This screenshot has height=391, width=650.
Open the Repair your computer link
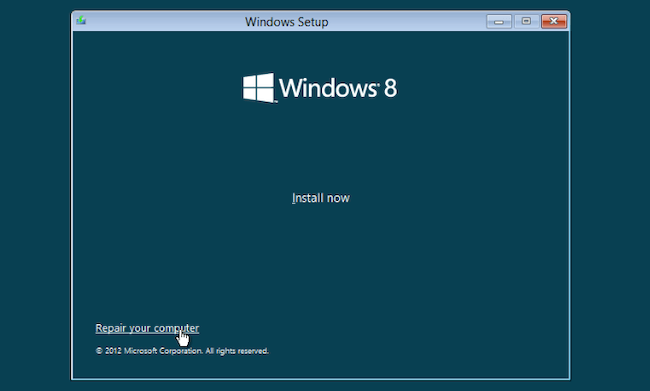point(147,328)
